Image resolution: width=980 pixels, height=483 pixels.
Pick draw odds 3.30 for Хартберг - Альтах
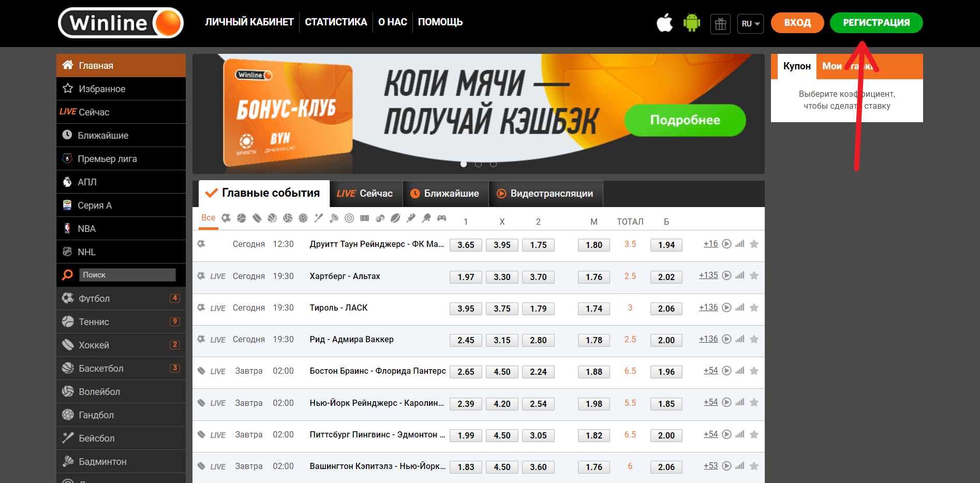(502, 277)
